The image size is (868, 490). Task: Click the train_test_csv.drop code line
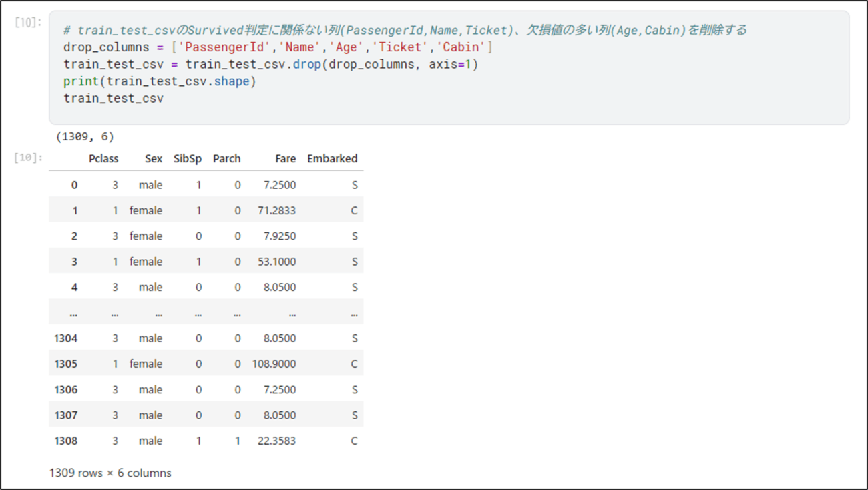[271, 65]
